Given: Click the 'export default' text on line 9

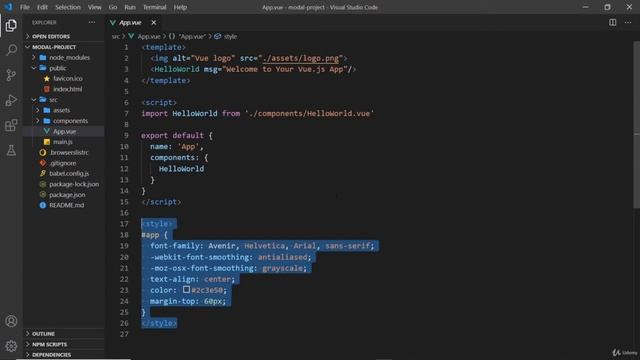Looking at the screenshot, I should point(172,136).
